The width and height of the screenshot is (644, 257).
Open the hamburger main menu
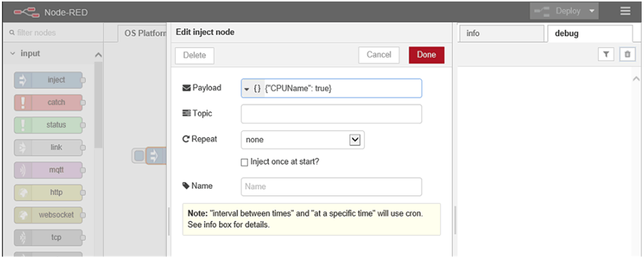[x=625, y=11]
